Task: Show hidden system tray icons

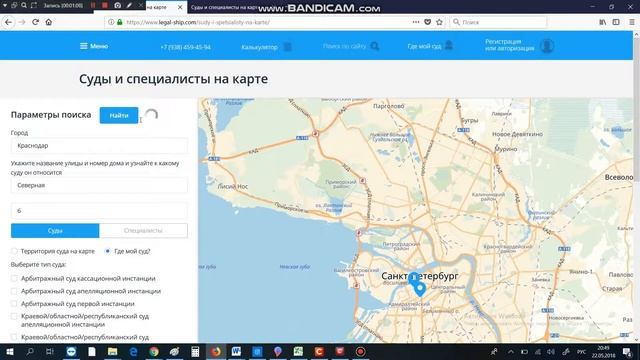Action: 511,351
